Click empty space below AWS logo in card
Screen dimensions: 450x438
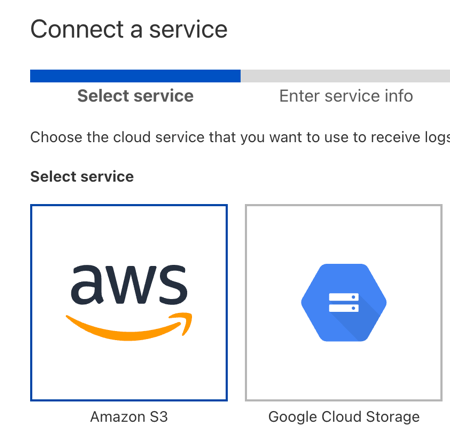(x=129, y=370)
